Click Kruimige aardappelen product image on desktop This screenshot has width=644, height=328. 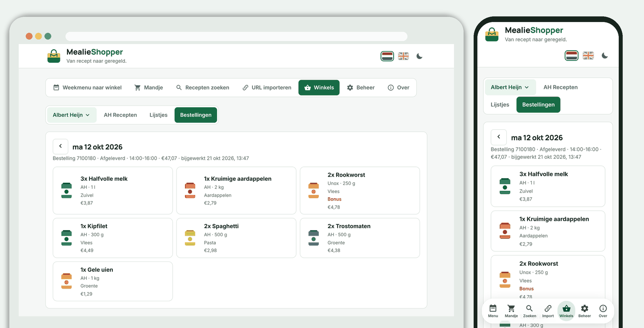[190, 191]
